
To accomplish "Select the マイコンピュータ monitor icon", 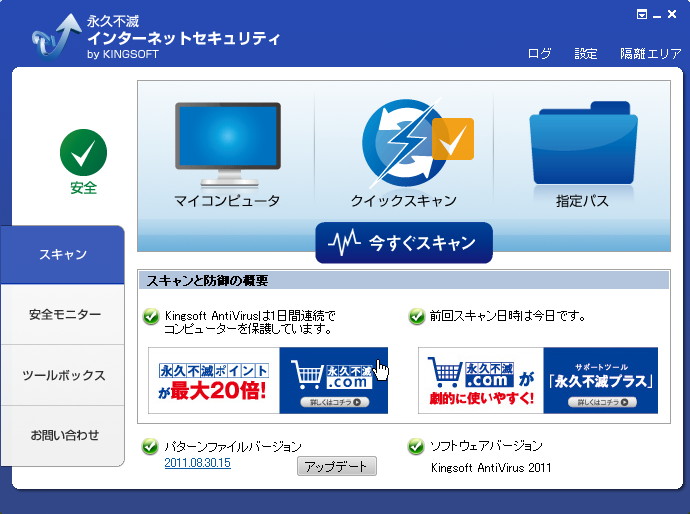I will pyautogui.click(x=228, y=144).
